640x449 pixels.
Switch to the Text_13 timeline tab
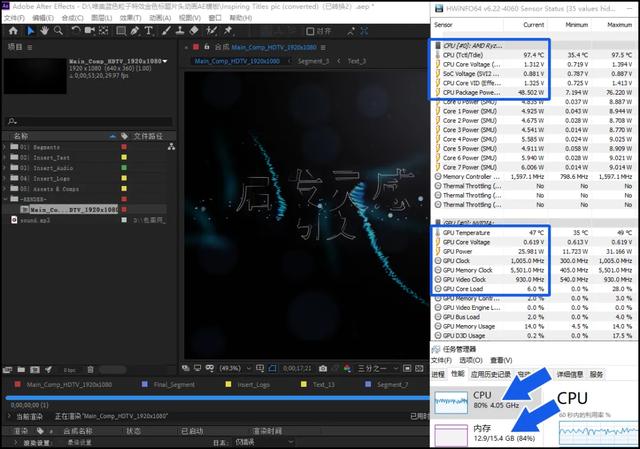click(324, 385)
